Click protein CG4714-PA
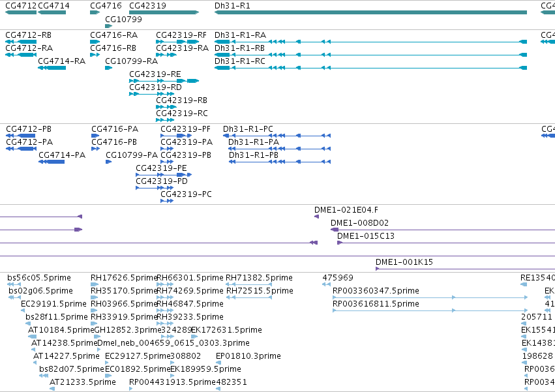Screen dimensions: 555x392 click(62, 155)
